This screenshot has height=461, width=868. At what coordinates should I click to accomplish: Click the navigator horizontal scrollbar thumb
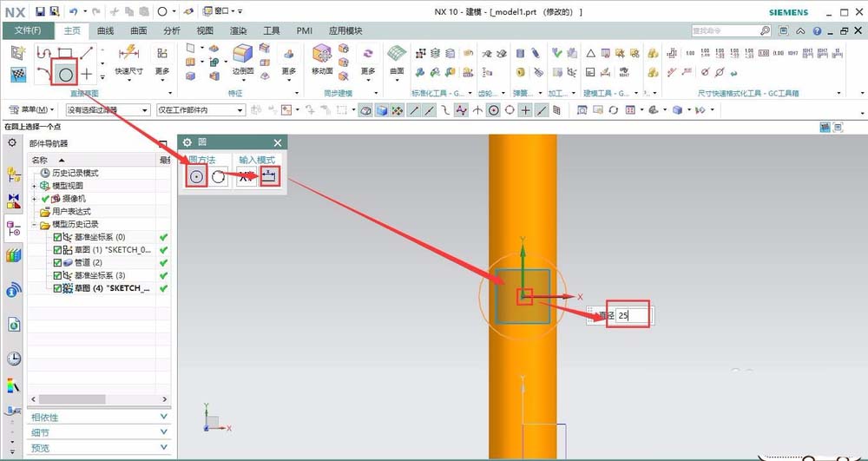[x=72, y=399]
